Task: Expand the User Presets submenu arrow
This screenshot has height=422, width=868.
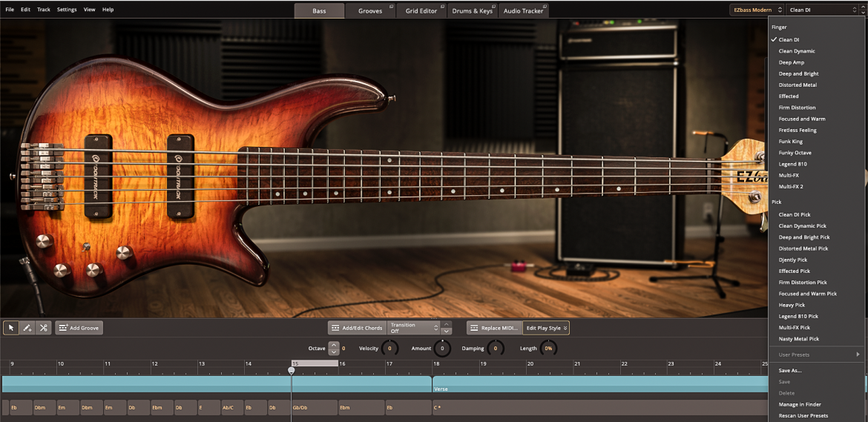Action: coord(858,355)
